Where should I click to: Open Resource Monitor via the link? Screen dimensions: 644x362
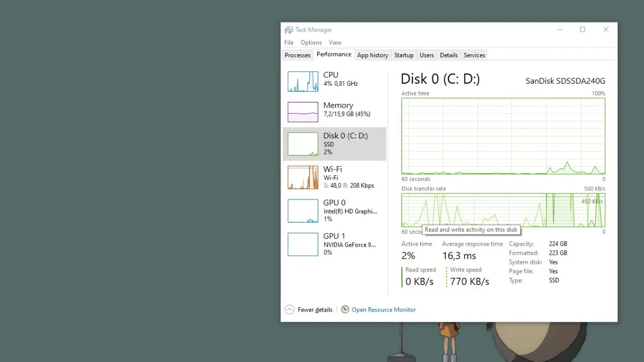tap(384, 309)
